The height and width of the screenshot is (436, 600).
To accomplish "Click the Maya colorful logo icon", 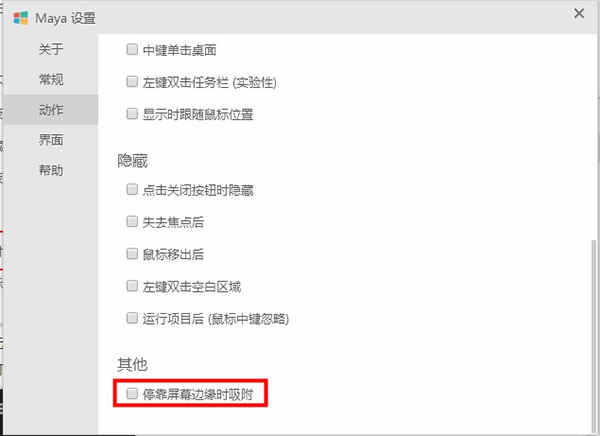I will click(x=21, y=18).
